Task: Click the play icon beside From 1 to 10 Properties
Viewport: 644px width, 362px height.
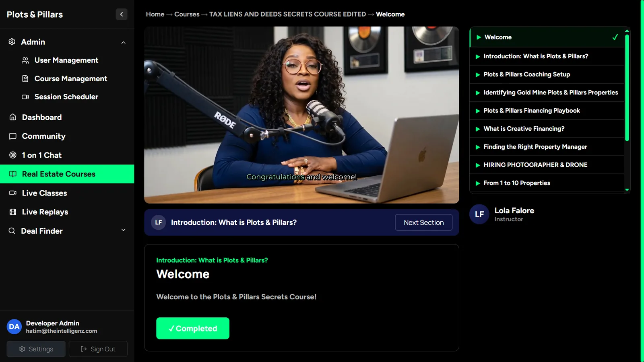Action: pyautogui.click(x=478, y=183)
